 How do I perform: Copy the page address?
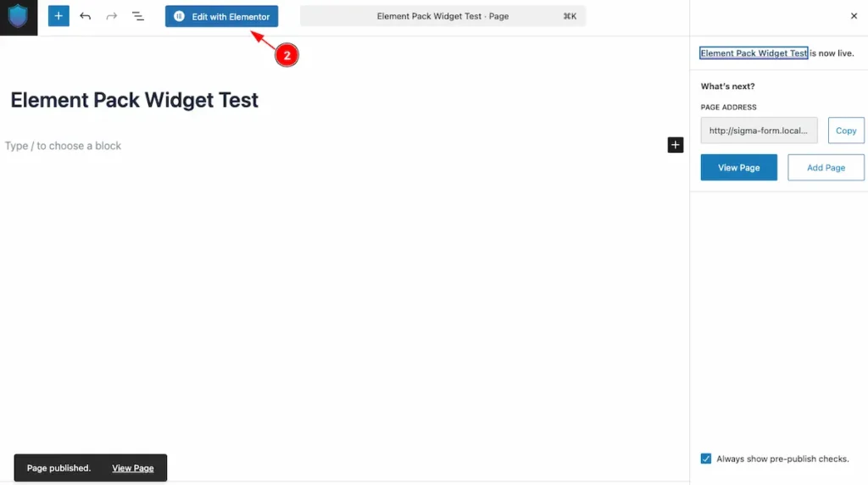(846, 130)
